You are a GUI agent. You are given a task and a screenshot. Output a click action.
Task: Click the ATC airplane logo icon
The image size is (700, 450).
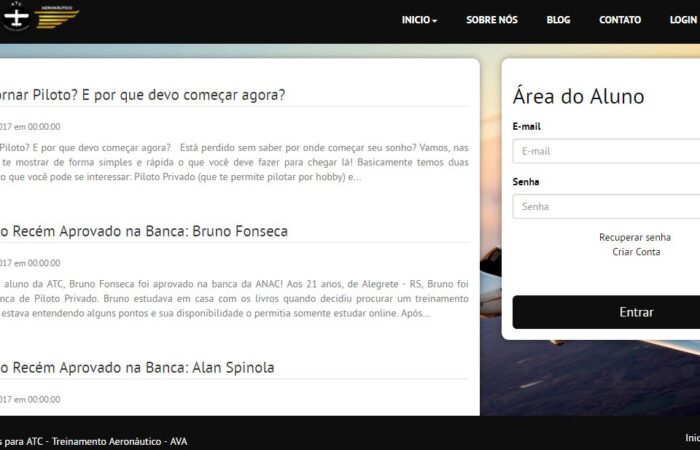(15, 16)
